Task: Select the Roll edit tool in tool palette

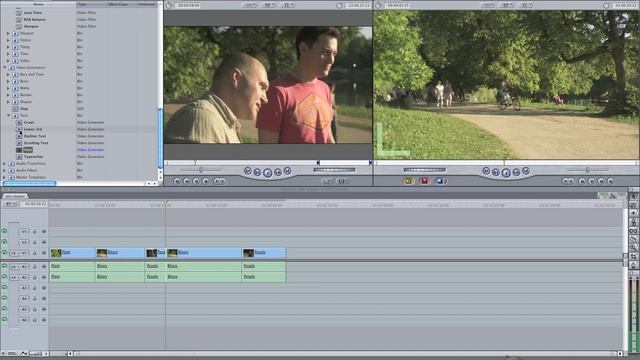Action: point(633,222)
